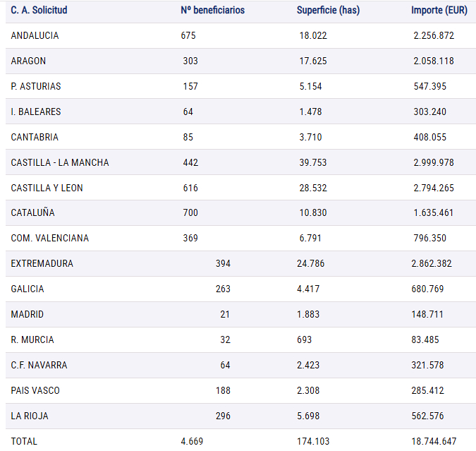Click the MADRID row label
This screenshot has width=476, height=451.
(28, 314)
